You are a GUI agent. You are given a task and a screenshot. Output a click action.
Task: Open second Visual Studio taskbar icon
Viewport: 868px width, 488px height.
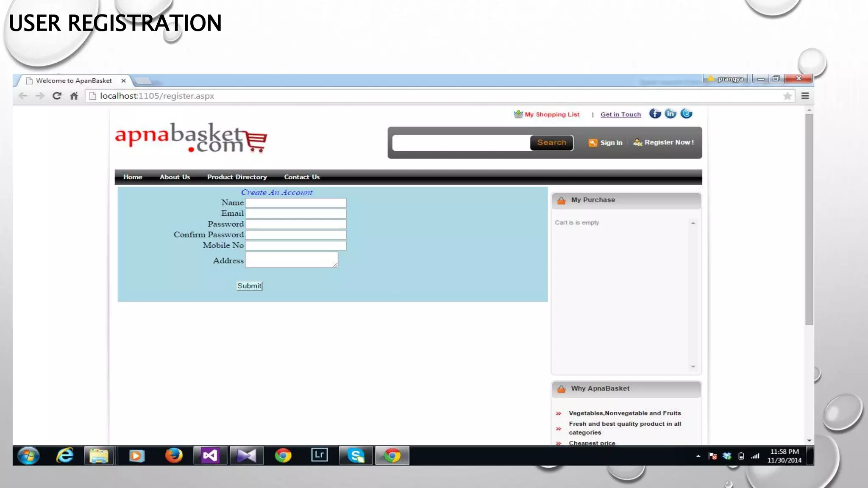(247, 456)
